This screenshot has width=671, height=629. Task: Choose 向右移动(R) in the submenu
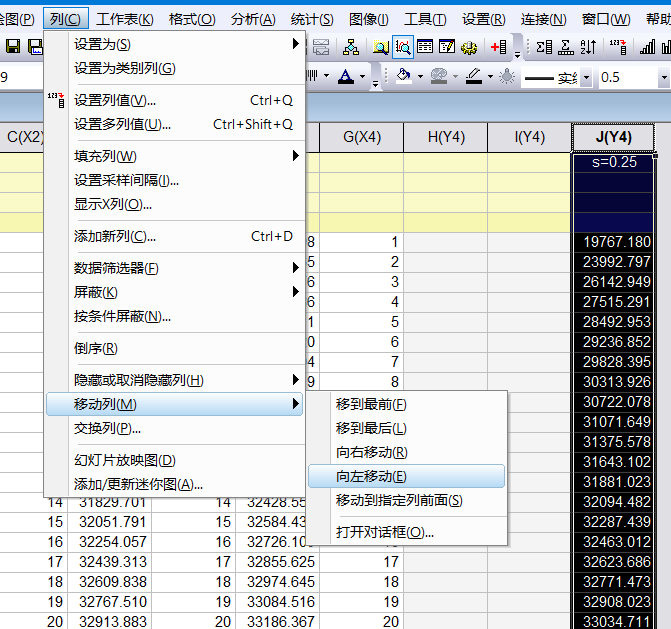(406, 452)
